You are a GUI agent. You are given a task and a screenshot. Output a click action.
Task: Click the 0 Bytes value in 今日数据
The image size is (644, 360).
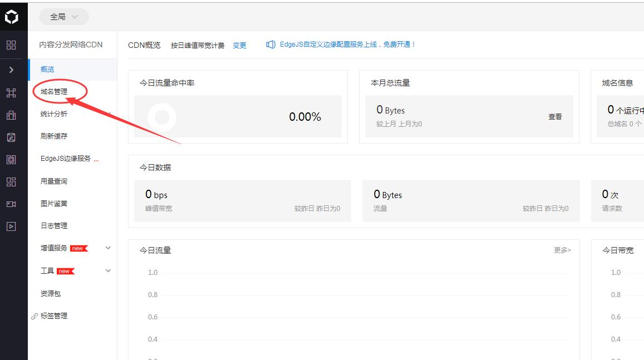(388, 194)
